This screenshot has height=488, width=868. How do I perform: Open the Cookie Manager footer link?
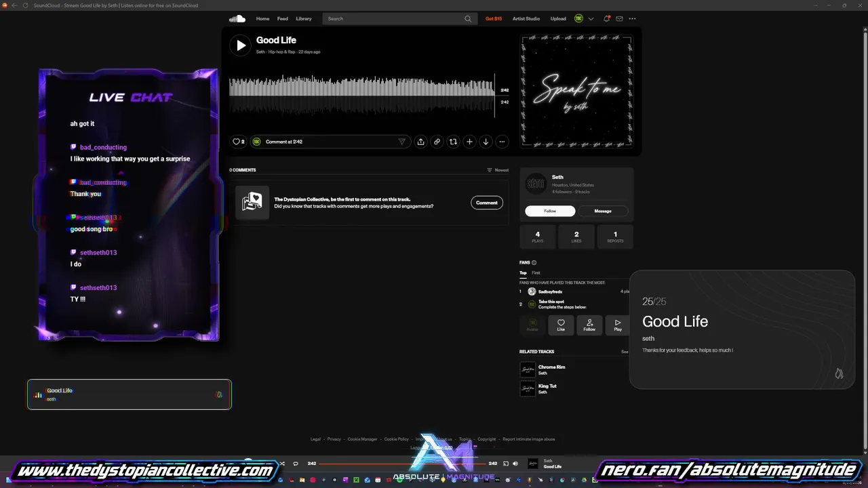[x=363, y=439]
